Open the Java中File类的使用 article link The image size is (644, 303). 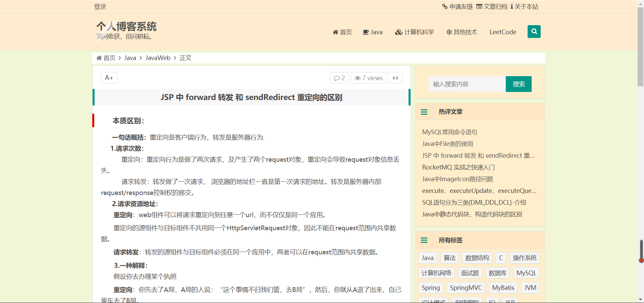point(447,144)
